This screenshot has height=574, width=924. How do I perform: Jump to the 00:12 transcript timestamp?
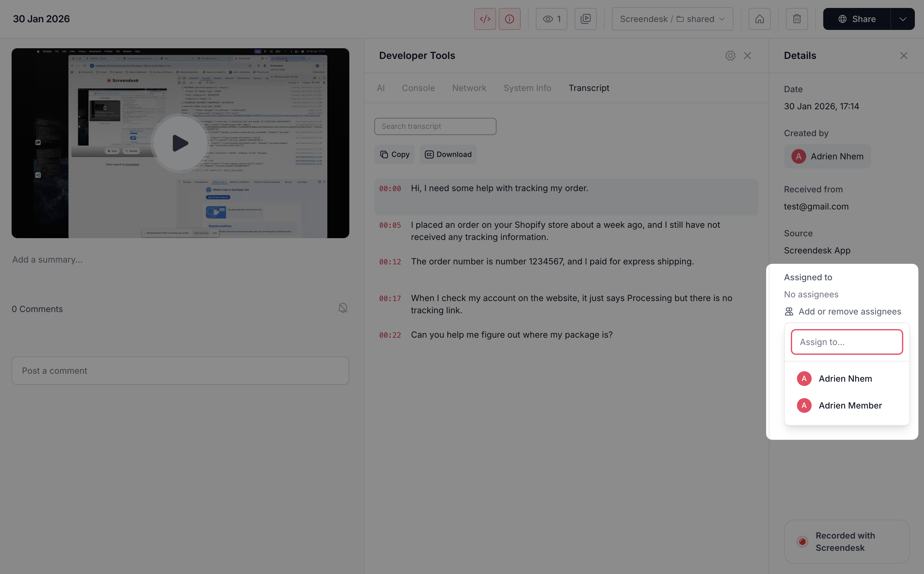[390, 262]
